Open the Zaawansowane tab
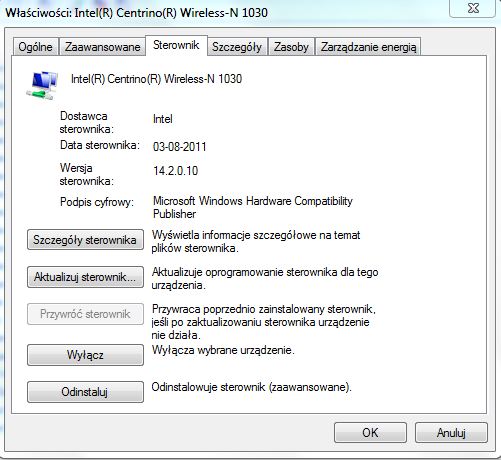Screen dimensions: 501x460 (102, 47)
